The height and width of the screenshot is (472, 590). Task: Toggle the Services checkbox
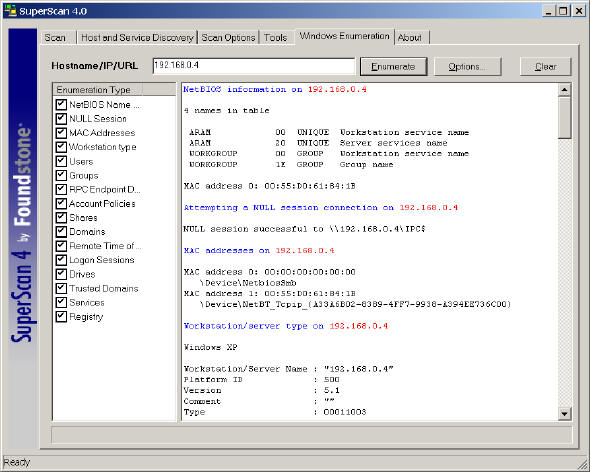pyautogui.click(x=61, y=303)
